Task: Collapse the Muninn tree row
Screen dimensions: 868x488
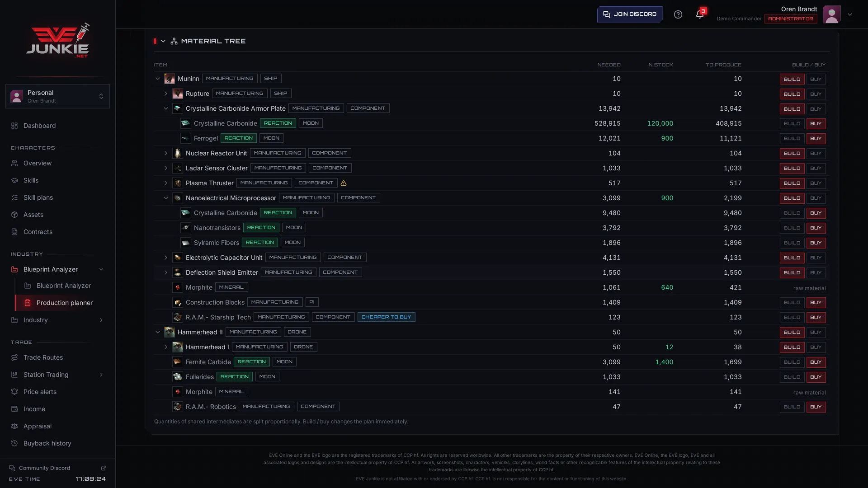Action: tap(158, 79)
